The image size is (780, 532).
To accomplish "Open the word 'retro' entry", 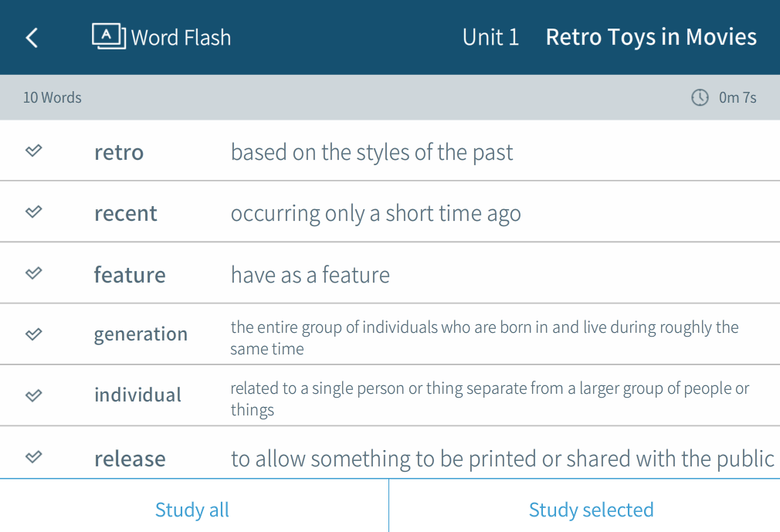I will click(119, 152).
